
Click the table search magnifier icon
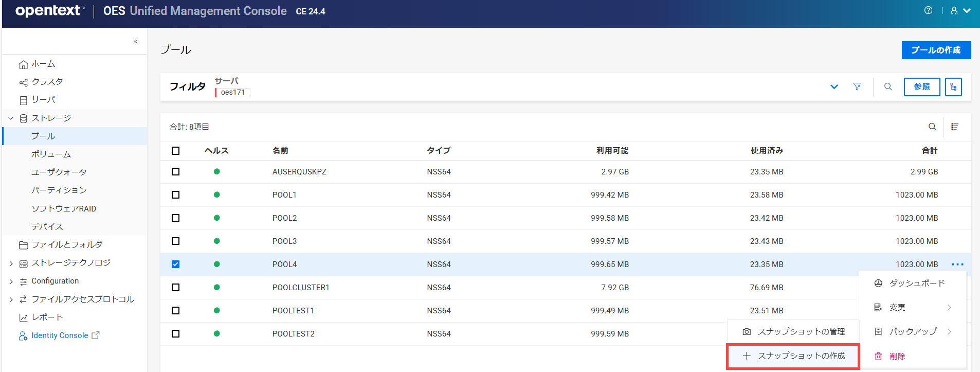click(932, 127)
